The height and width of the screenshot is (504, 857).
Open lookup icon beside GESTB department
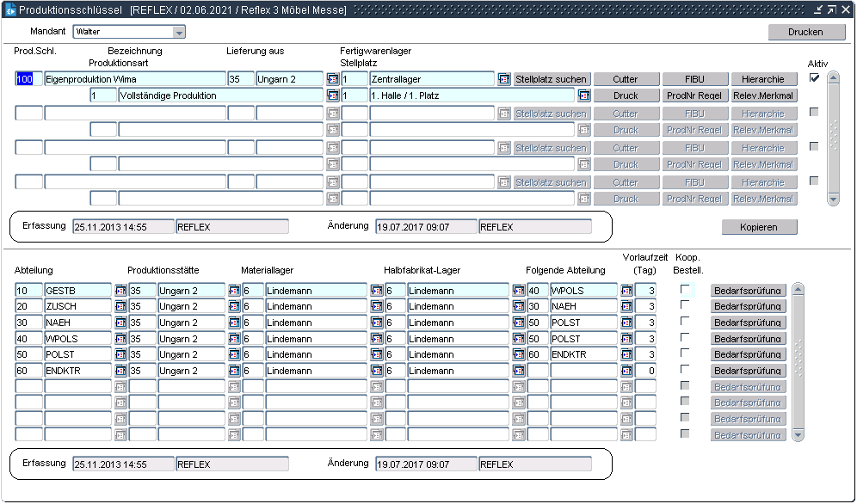coord(120,291)
